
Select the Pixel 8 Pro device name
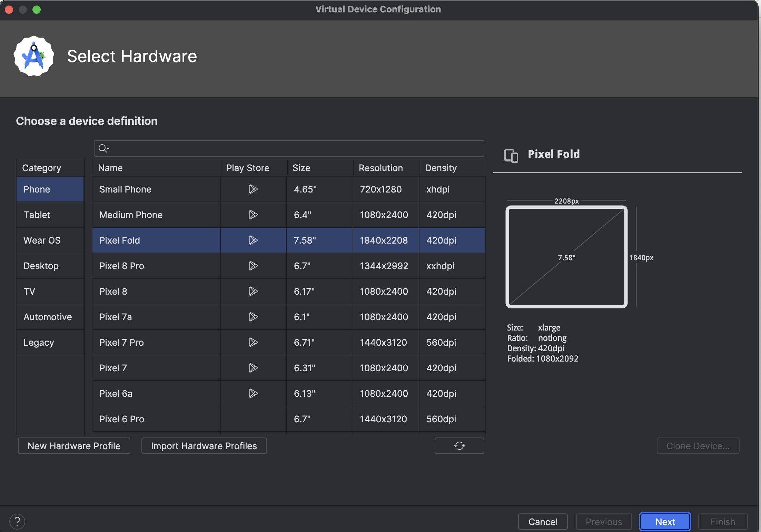click(122, 266)
